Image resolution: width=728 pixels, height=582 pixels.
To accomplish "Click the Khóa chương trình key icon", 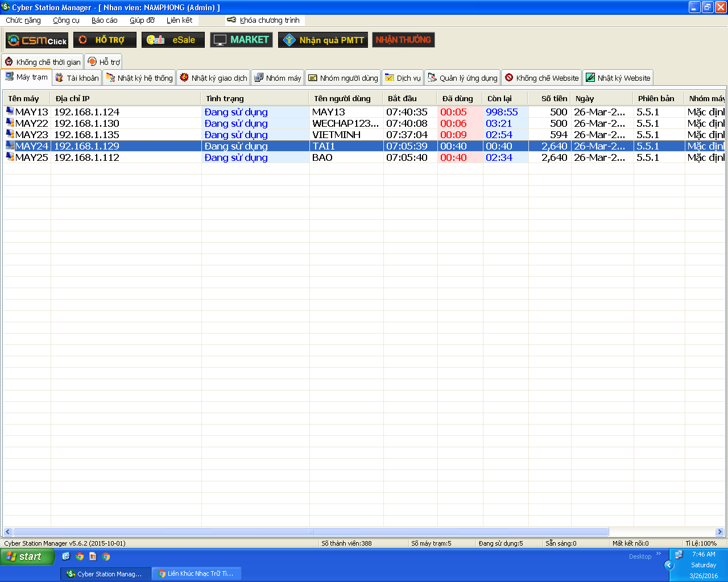I will (x=231, y=20).
